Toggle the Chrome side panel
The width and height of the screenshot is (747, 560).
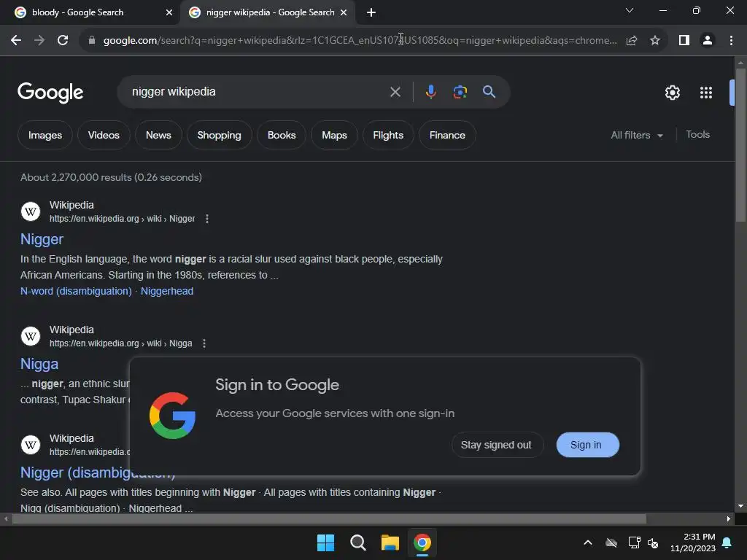684,41
